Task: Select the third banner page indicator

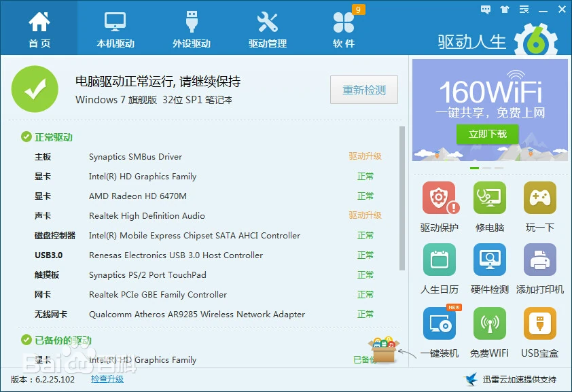Action: click(499, 168)
